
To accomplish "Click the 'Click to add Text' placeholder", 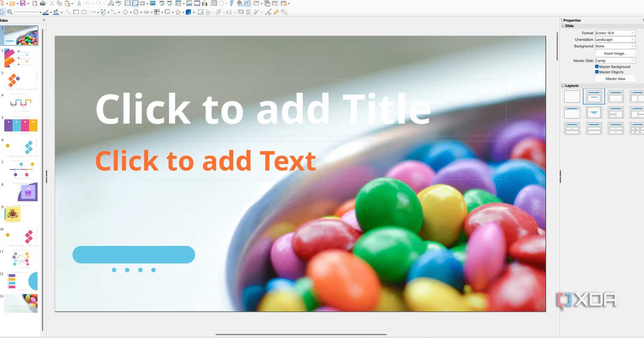I will tap(300, 160).
